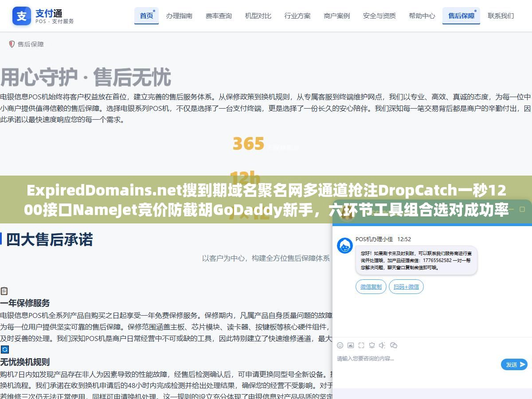Screen dimensions: 532x399
Task: Select the 售后保障 nav tab
Action: pyautogui.click(x=461, y=16)
